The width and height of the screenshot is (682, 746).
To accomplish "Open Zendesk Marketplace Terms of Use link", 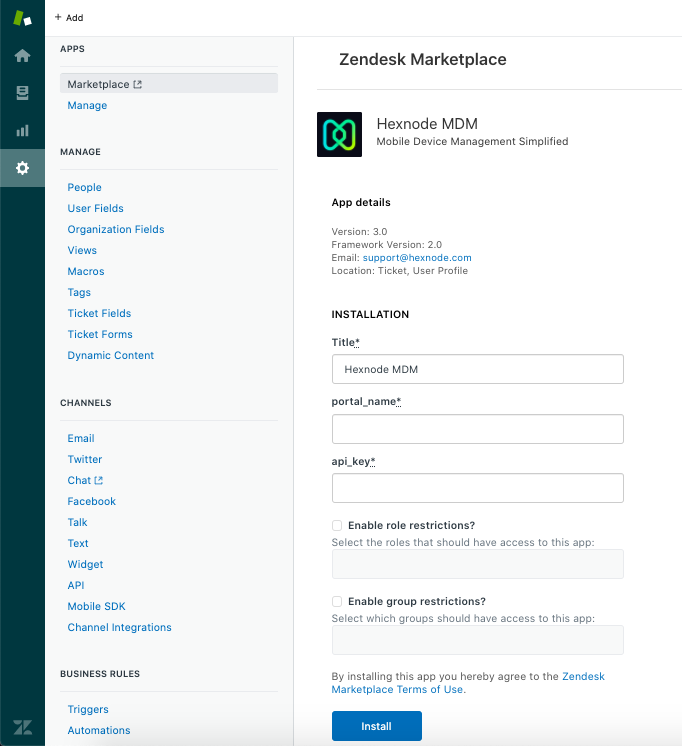I will (468, 683).
